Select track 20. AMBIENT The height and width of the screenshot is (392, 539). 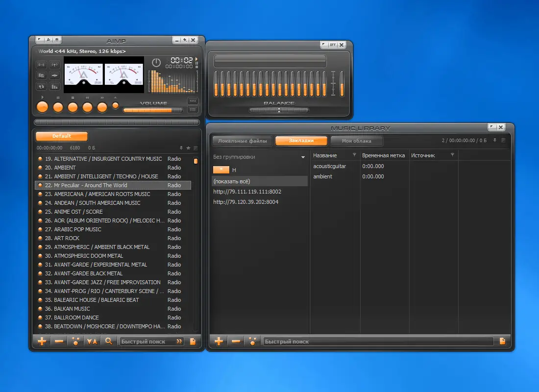113,168
